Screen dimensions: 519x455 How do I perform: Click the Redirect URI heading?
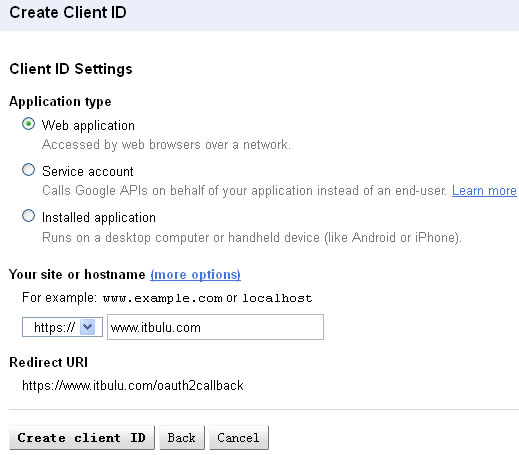coord(49,362)
